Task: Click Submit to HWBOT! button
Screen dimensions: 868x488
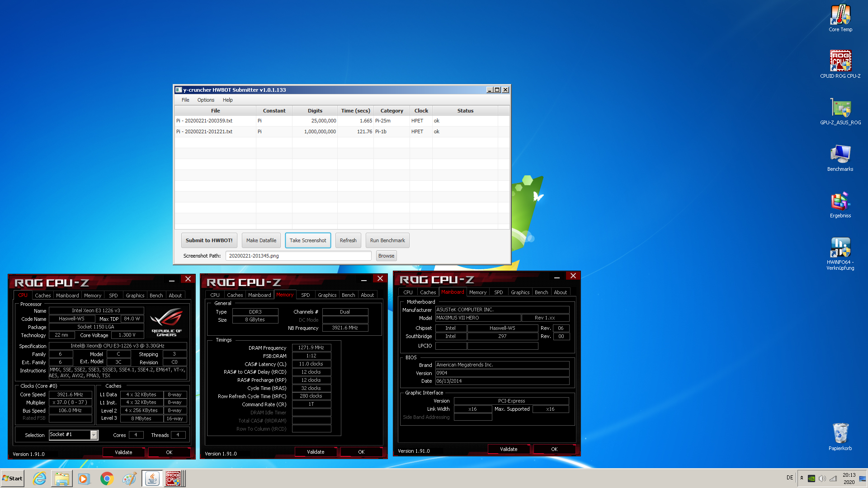Action: coord(209,240)
